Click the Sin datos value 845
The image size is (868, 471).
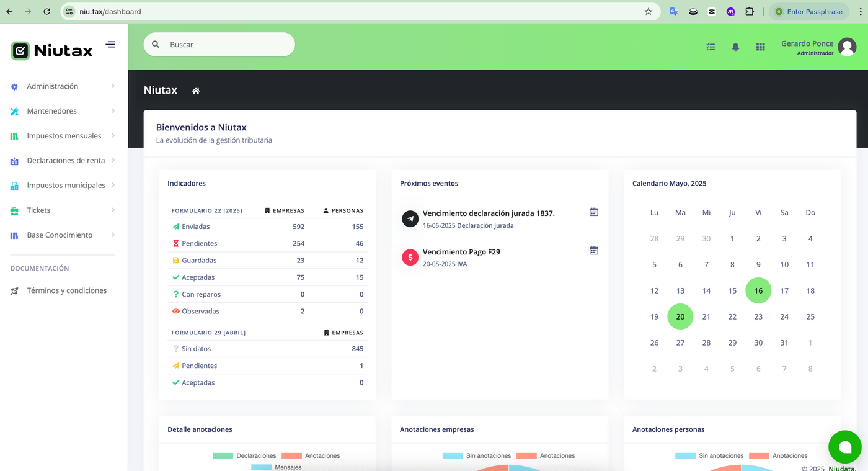tap(358, 349)
